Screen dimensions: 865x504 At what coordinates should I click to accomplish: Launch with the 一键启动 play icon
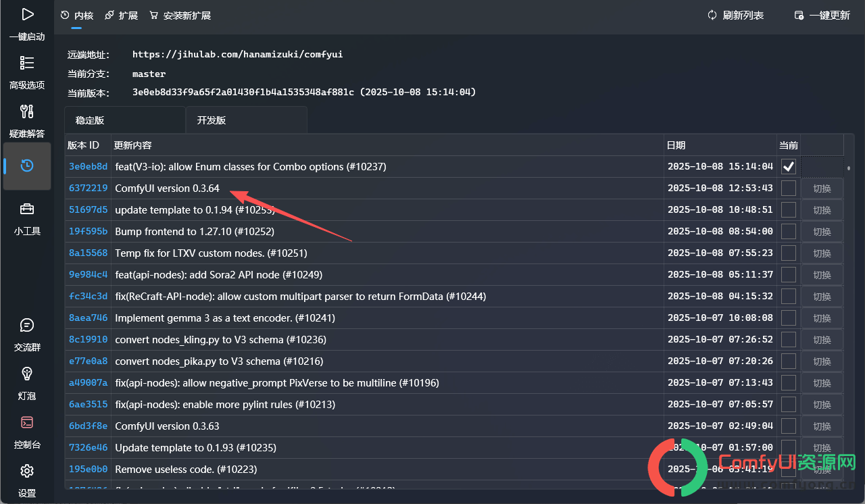pyautogui.click(x=27, y=14)
